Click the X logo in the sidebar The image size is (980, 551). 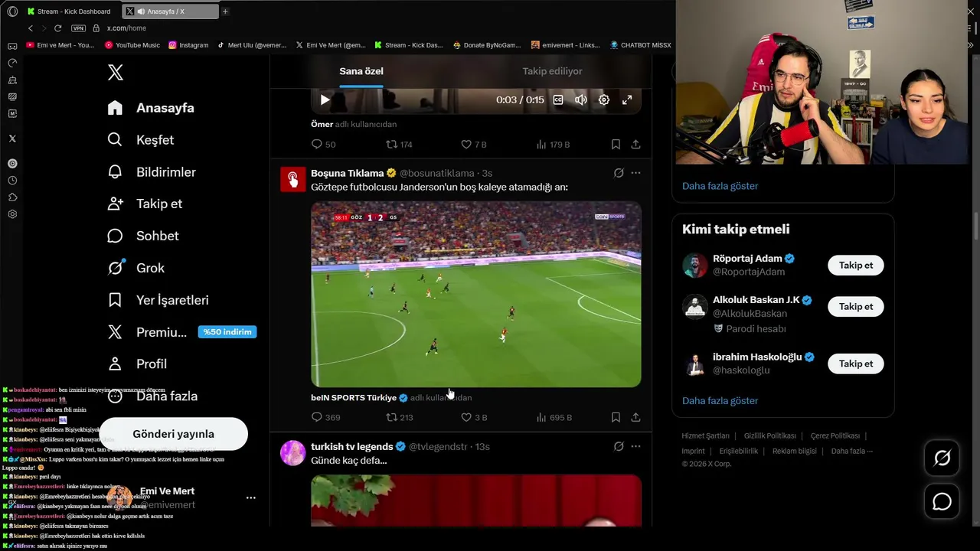tap(115, 73)
